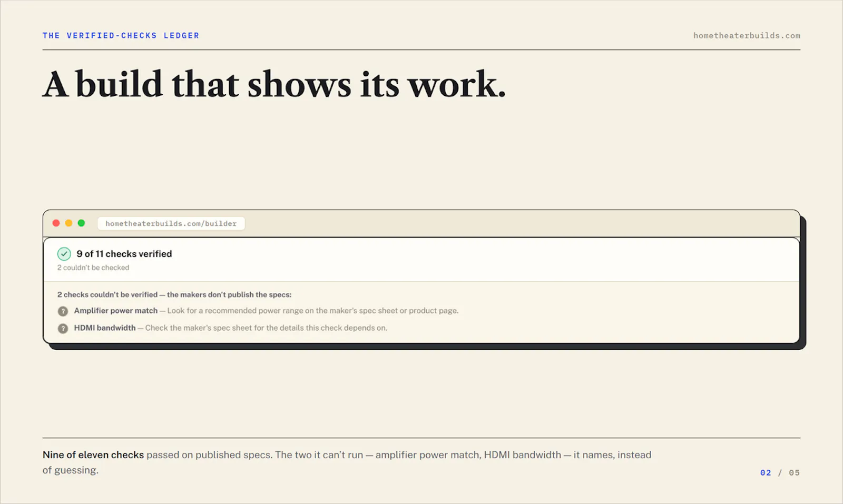Viewport: 843px width, 504px height.
Task: Select the HDMI bandwidth row label
Action: [105, 328]
